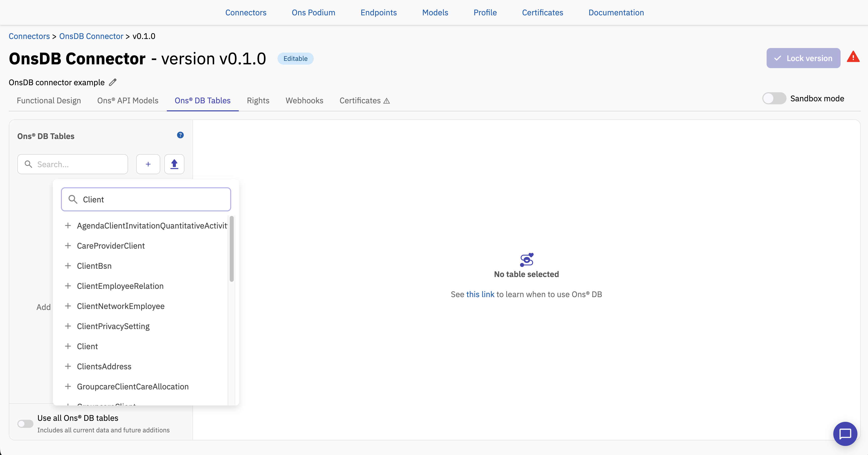Click plus icon beside ClientBsn
Viewport: 868px width, 455px height.
(x=68, y=266)
